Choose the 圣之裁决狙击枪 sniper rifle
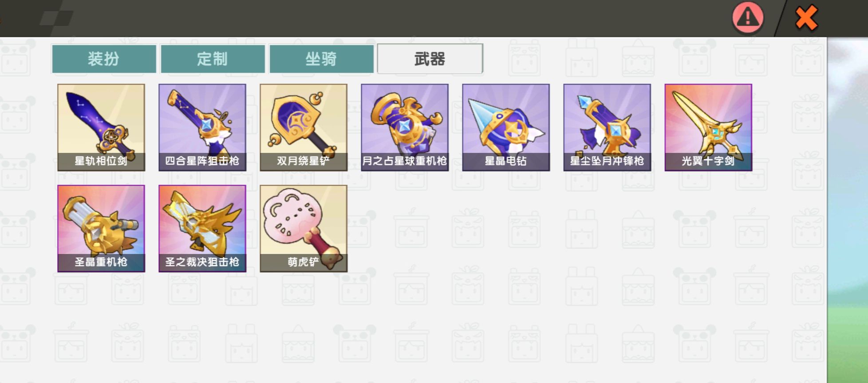 click(x=202, y=228)
